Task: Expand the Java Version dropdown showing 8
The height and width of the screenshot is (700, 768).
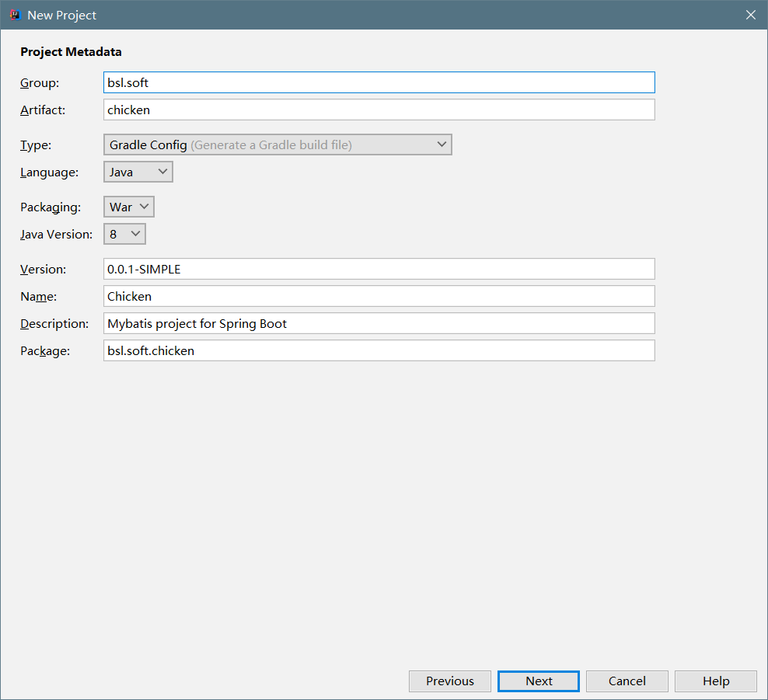Action: [x=124, y=234]
